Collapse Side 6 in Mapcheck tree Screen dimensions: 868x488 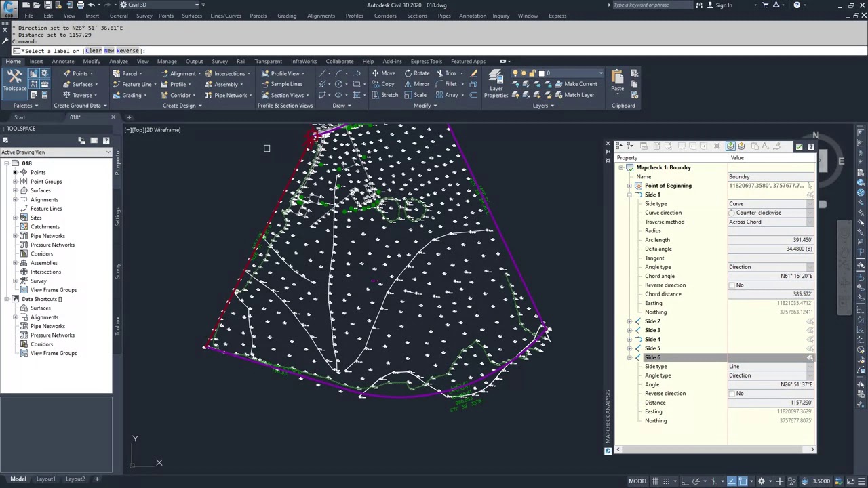629,357
